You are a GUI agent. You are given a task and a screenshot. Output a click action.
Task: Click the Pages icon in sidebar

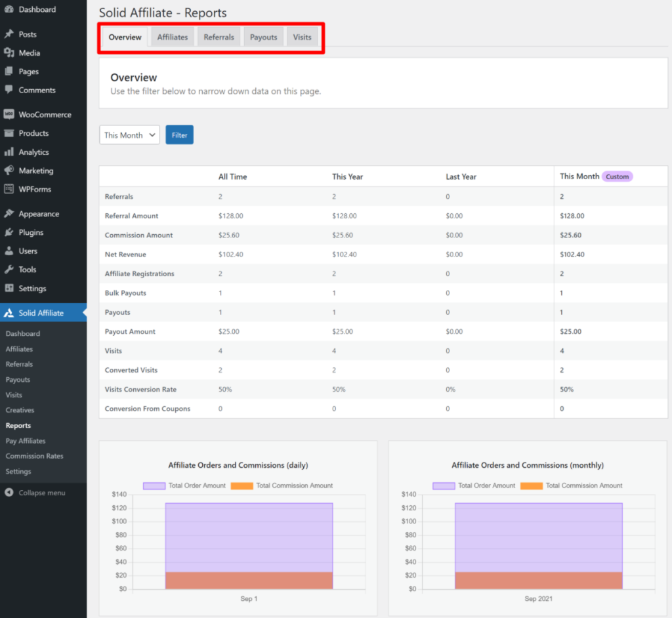tap(9, 71)
